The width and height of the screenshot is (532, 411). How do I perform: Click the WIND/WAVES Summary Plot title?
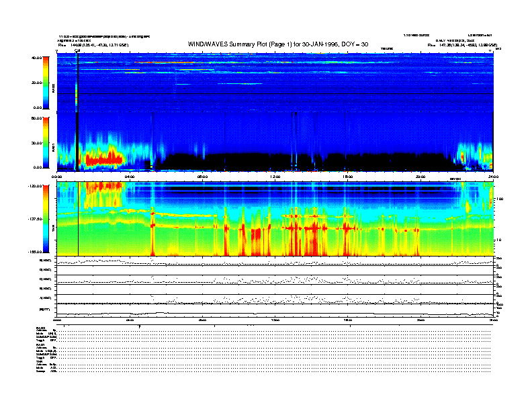[x=278, y=44]
